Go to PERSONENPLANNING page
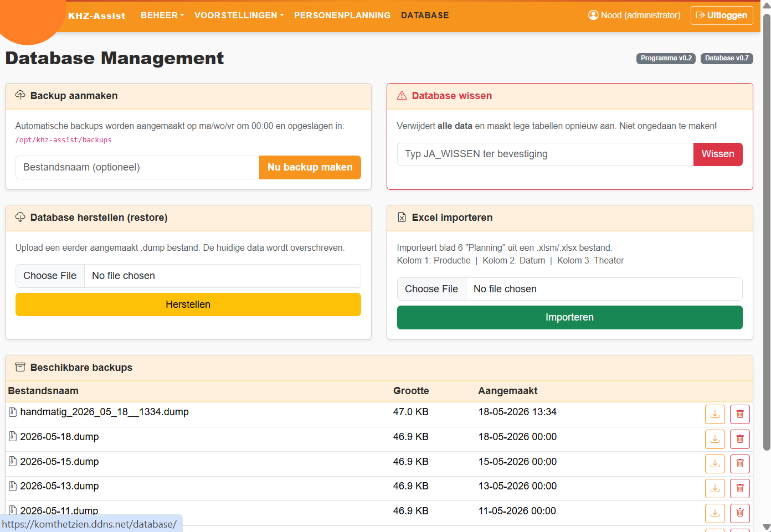This screenshot has width=771, height=532. point(342,16)
